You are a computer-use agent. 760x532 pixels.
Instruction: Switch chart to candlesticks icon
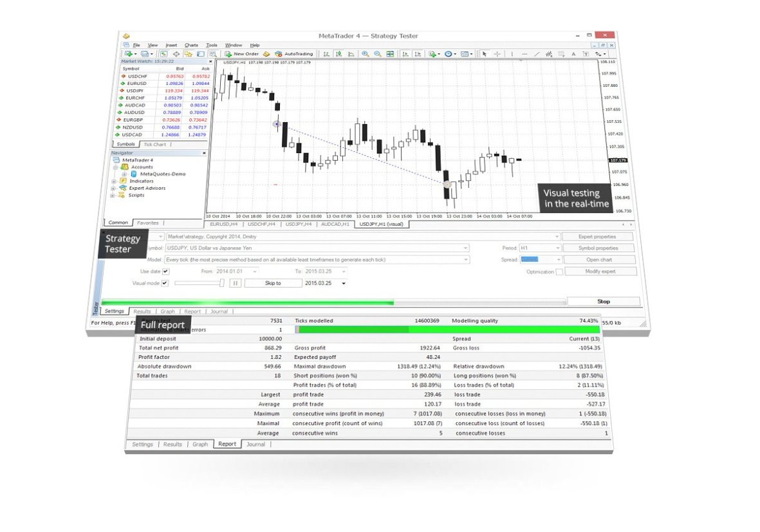[x=338, y=54]
